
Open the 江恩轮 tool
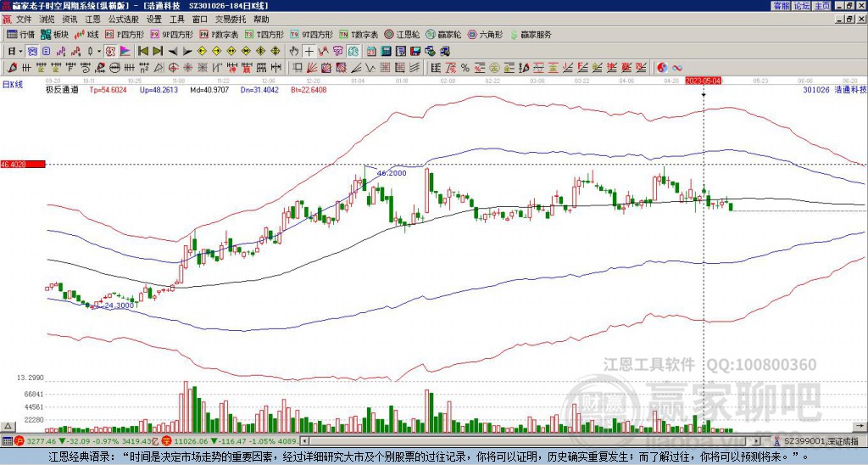coord(402,34)
